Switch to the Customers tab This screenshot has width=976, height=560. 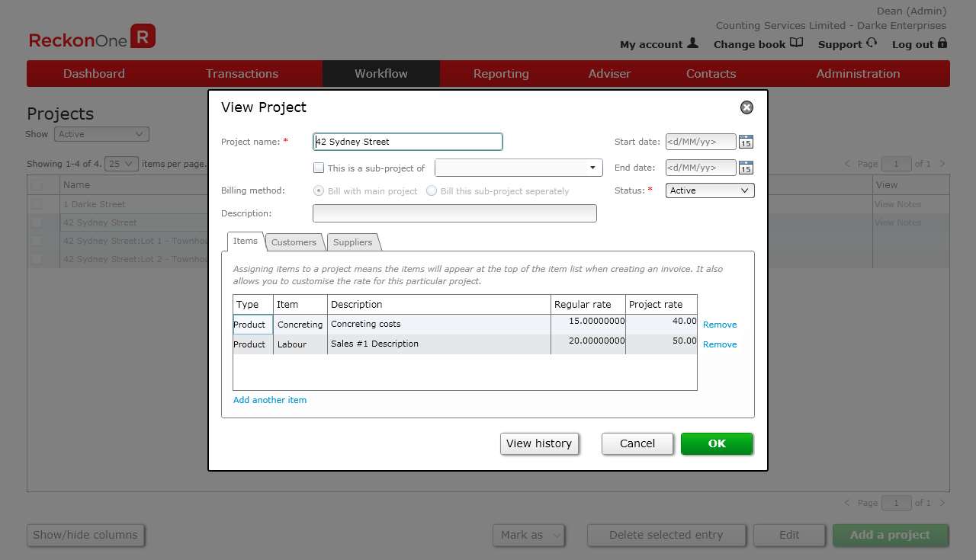pyautogui.click(x=294, y=242)
